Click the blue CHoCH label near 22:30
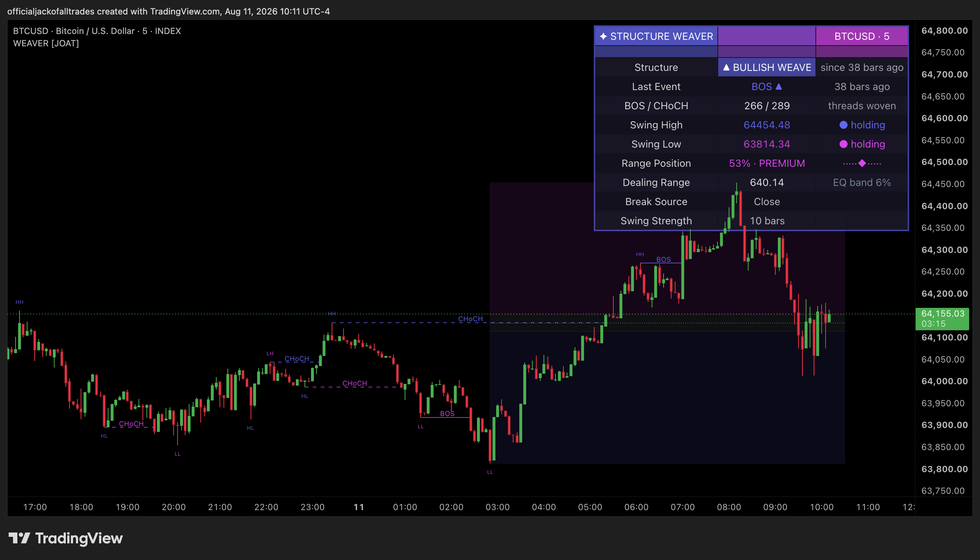 point(297,359)
